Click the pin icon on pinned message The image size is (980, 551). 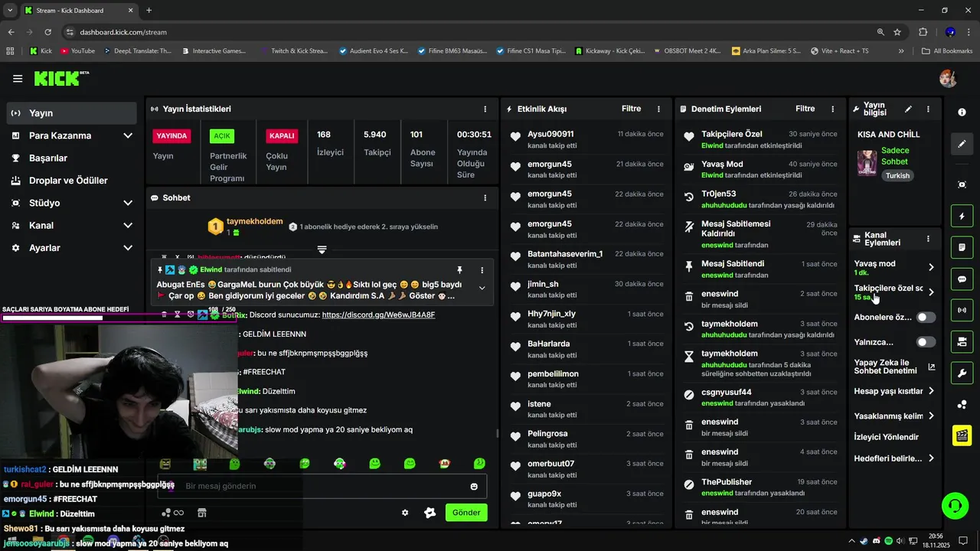[459, 270]
